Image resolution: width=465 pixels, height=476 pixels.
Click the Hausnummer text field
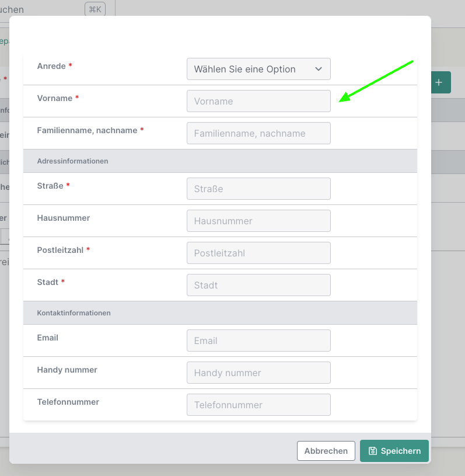[258, 221]
